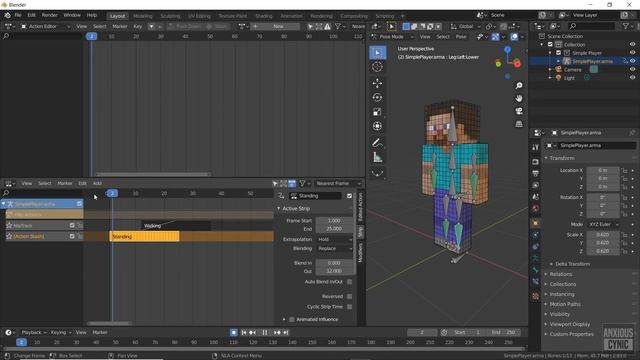
Task: Collapse the Active Strip panel
Action: [296, 209]
